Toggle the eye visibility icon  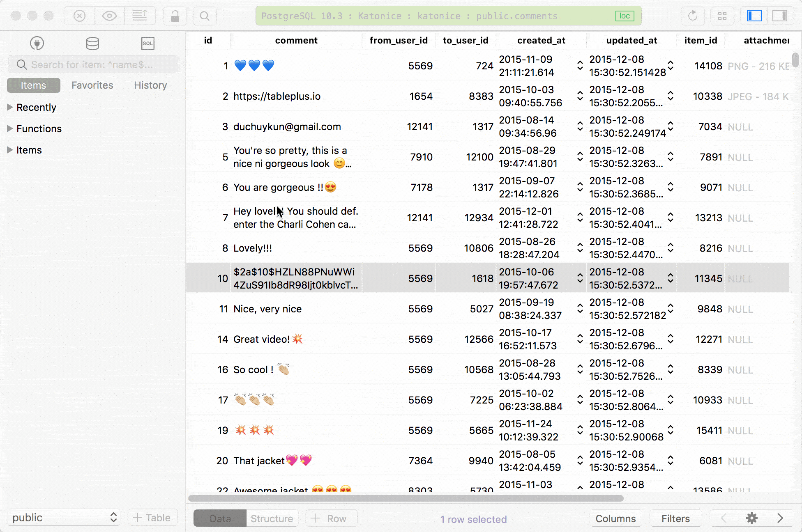coord(109,16)
